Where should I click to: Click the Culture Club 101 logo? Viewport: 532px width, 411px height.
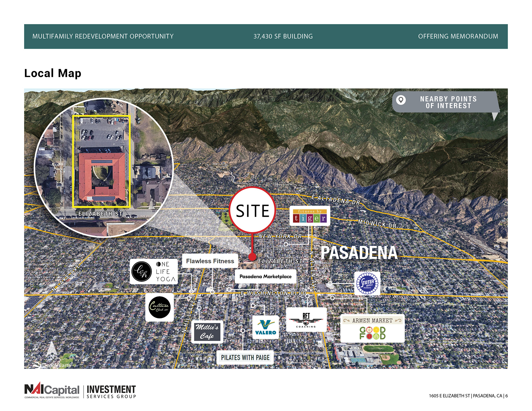point(160,307)
